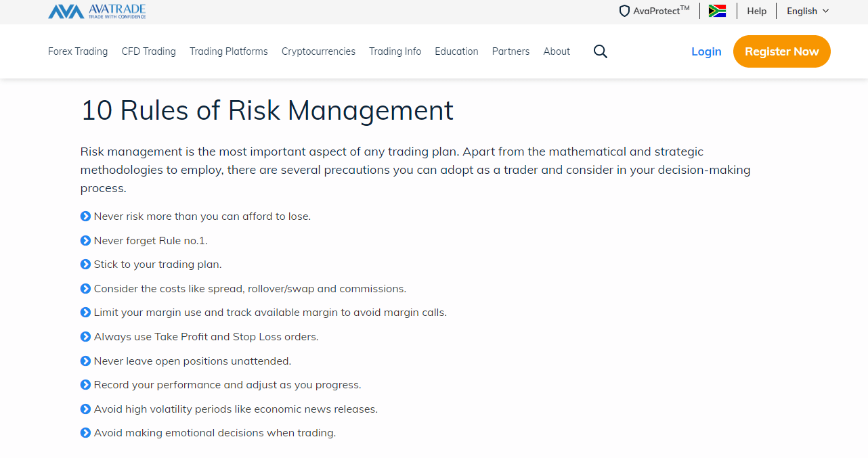Click the AvaProtect shield icon

[624, 11]
